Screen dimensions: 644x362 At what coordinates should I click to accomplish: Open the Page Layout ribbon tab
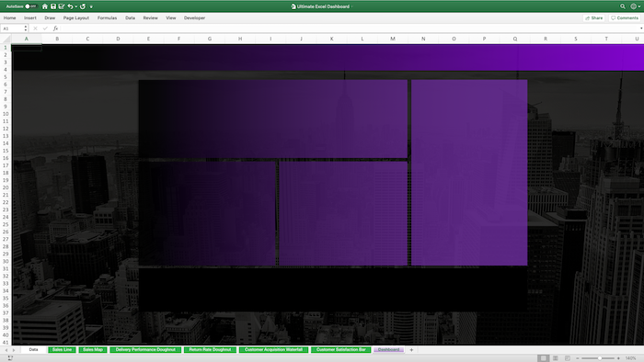(76, 18)
